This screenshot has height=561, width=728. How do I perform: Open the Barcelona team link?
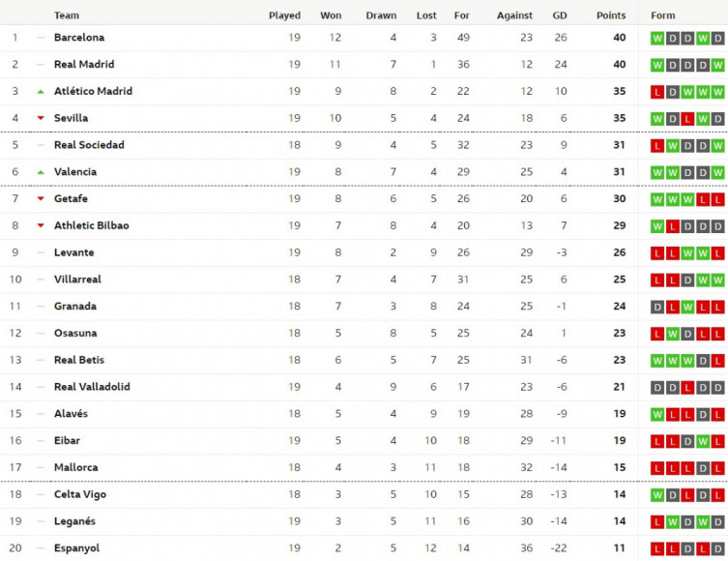click(79, 37)
